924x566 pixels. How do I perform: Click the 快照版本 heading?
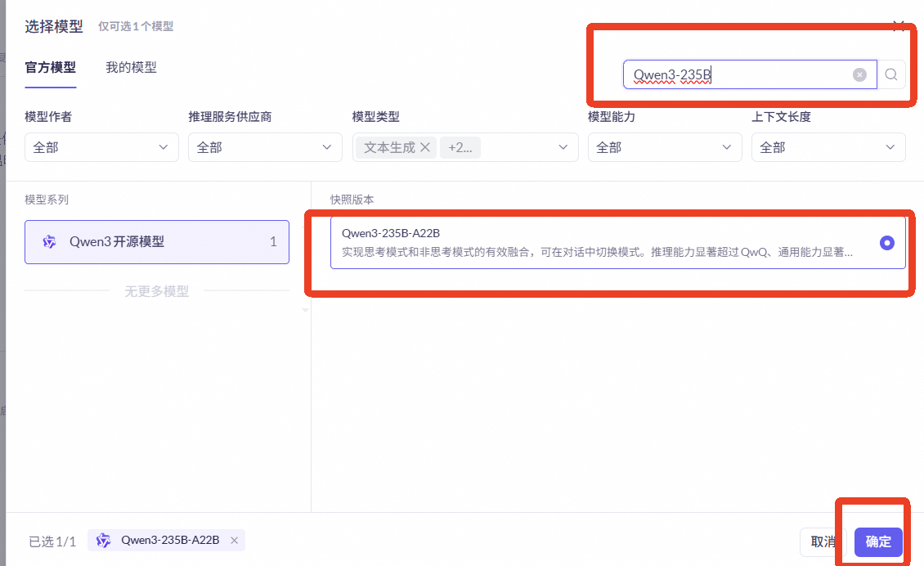[352, 200]
